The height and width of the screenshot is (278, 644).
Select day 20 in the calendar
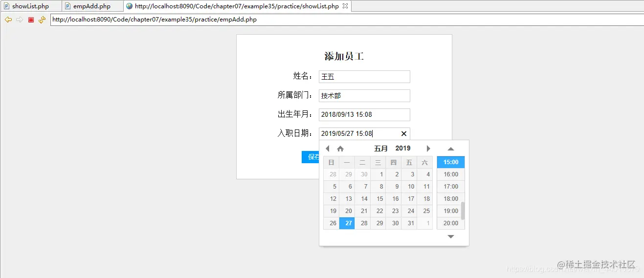coord(347,211)
